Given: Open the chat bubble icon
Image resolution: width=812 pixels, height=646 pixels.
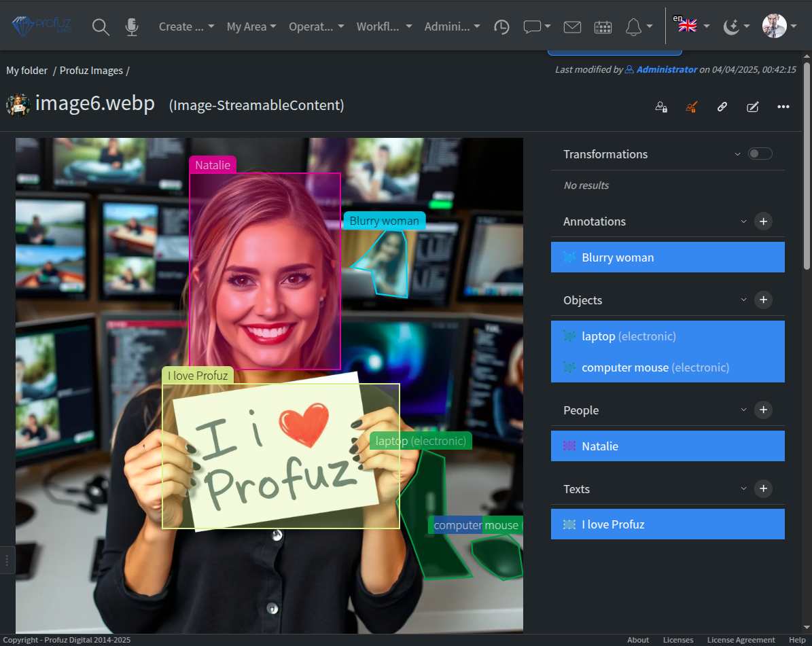Looking at the screenshot, I should tap(532, 26).
